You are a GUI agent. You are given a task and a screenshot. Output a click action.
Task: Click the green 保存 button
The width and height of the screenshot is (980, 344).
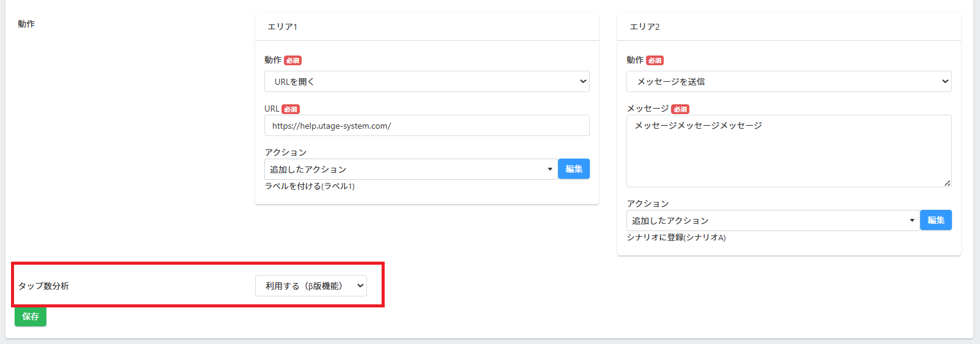(31, 317)
